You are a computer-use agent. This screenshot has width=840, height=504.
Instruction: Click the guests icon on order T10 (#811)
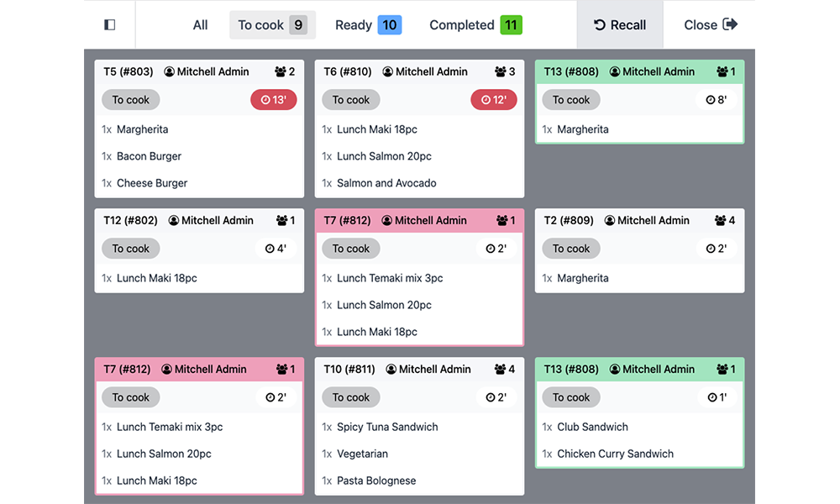pos(500,370)
